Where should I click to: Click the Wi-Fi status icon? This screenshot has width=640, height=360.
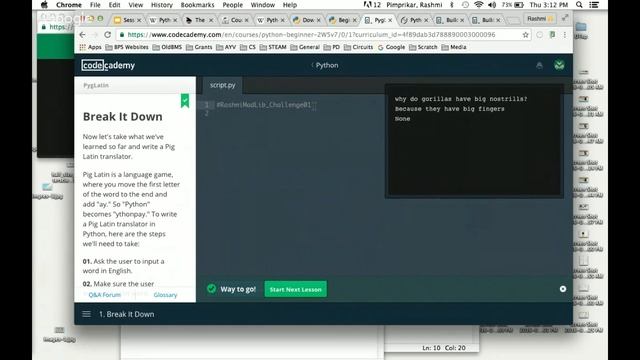pyautogui.click(x=479, y=5)
